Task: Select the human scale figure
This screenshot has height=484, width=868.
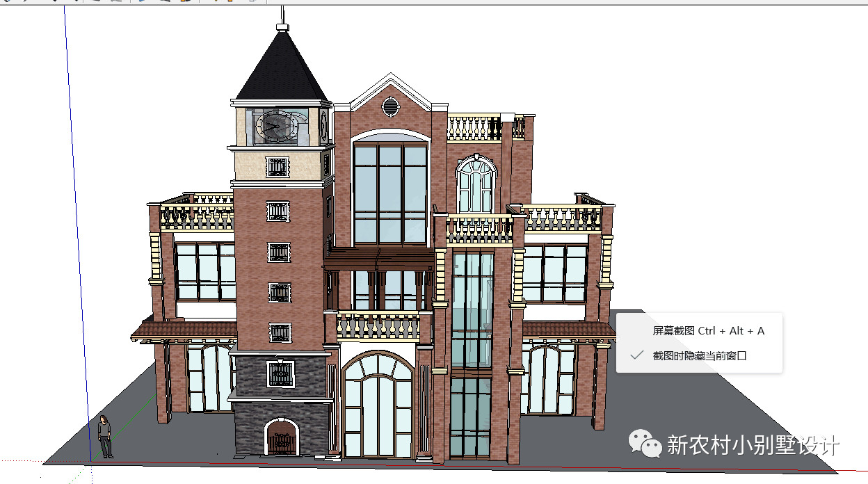Action: click(x=104, y=436)
